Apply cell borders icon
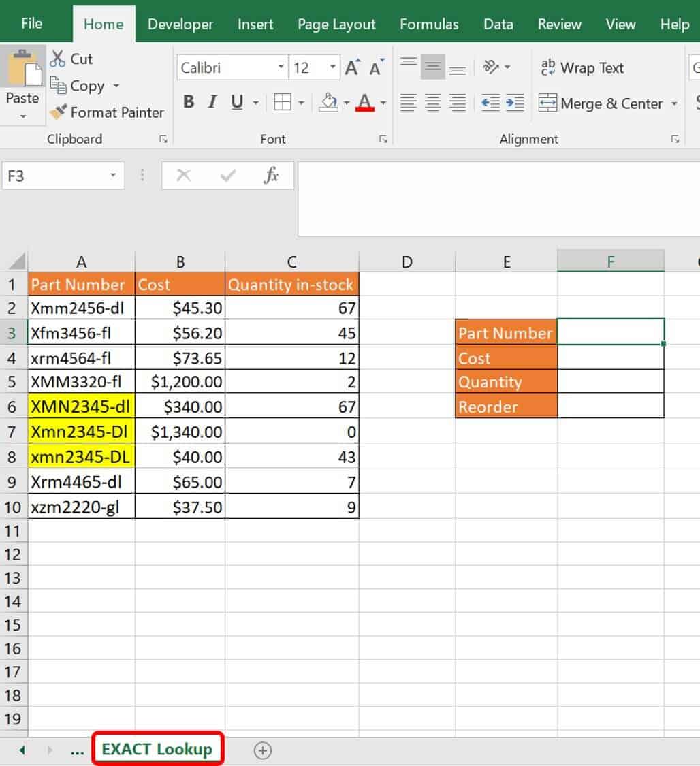700x766 pixels. pos(283,102)
